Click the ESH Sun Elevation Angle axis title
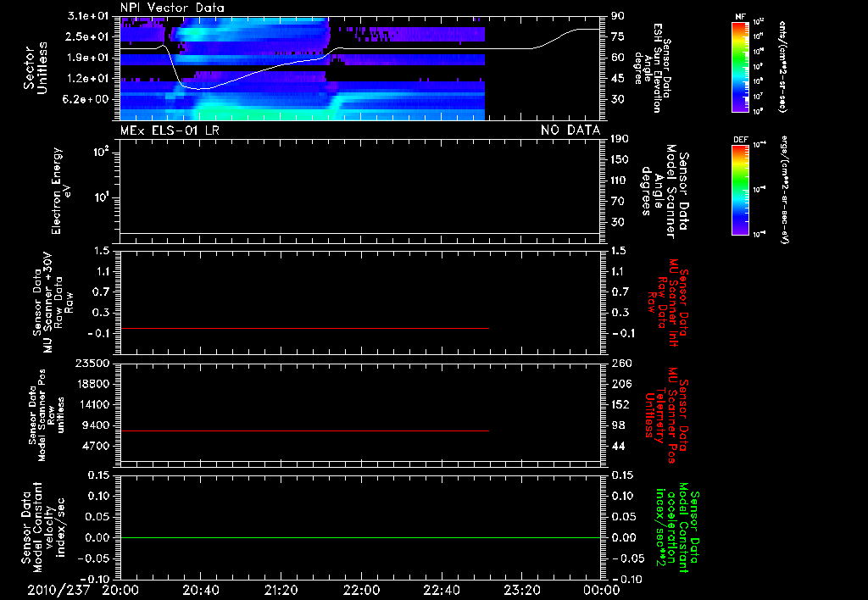 click(x=652, y=68)
